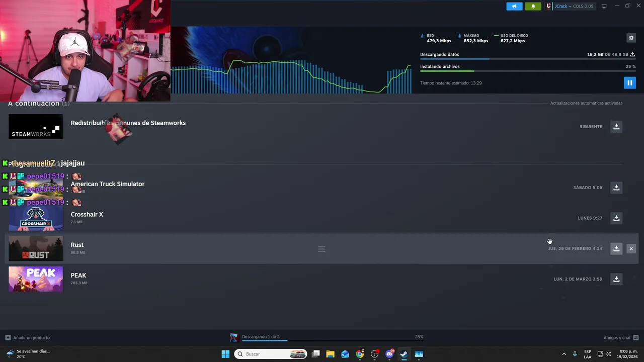Click the PEAK title
The height and width of the screenshot is (362, 644).
point(78,276)
